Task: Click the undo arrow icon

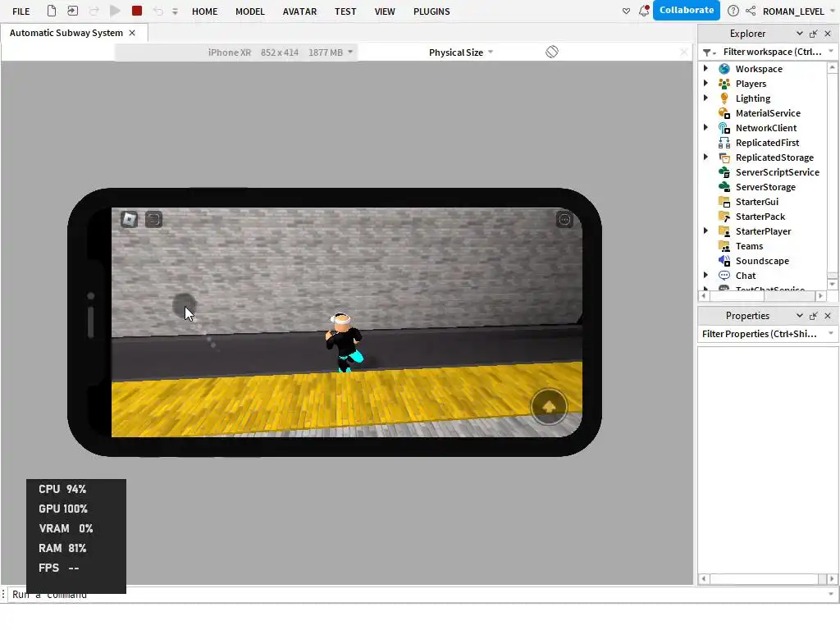Action: [158, 11]
